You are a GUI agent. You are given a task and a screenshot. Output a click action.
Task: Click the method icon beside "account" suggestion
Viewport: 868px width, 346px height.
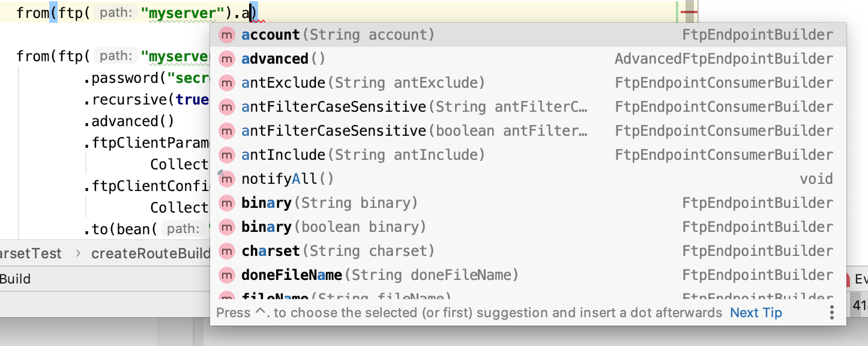click(227, 34)
